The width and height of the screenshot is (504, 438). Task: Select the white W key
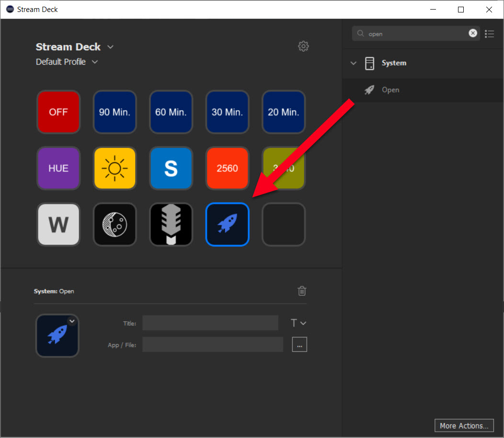pyautogui.click(x=58, y=225)
